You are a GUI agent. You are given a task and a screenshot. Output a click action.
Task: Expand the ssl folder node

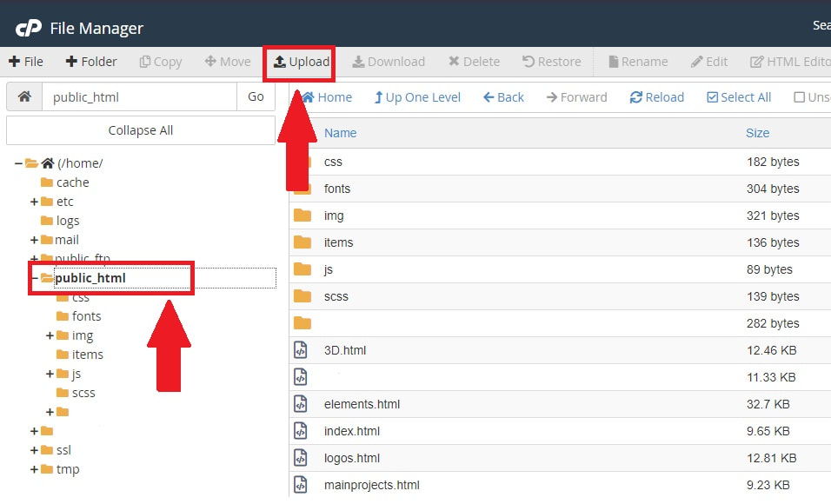click(35, 450)
